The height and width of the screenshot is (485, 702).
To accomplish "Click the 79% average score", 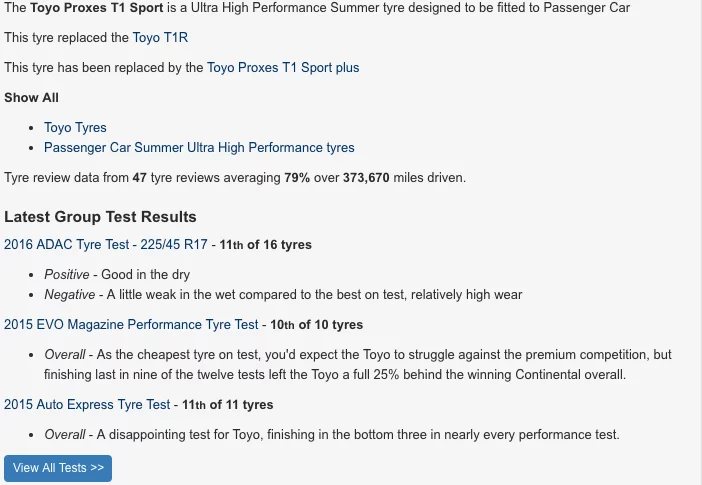I will pos(297,178).
